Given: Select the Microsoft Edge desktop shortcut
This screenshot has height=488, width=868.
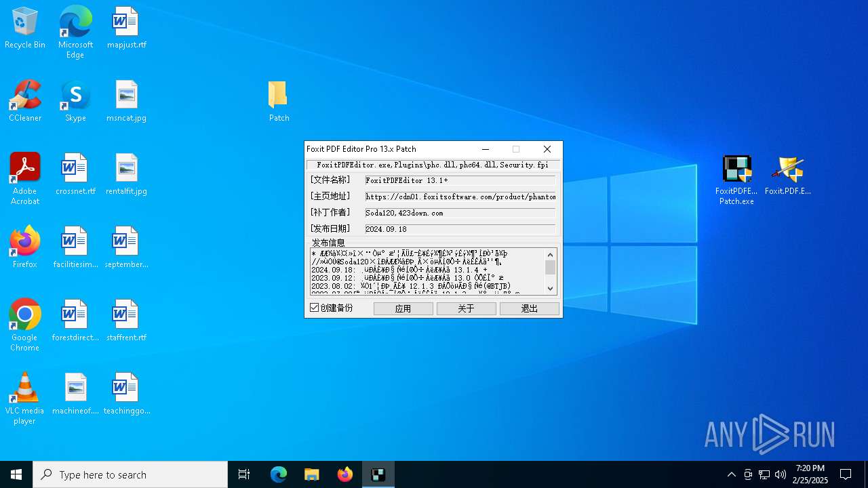Looking at the screenshot, I should [x=75, y=33].
